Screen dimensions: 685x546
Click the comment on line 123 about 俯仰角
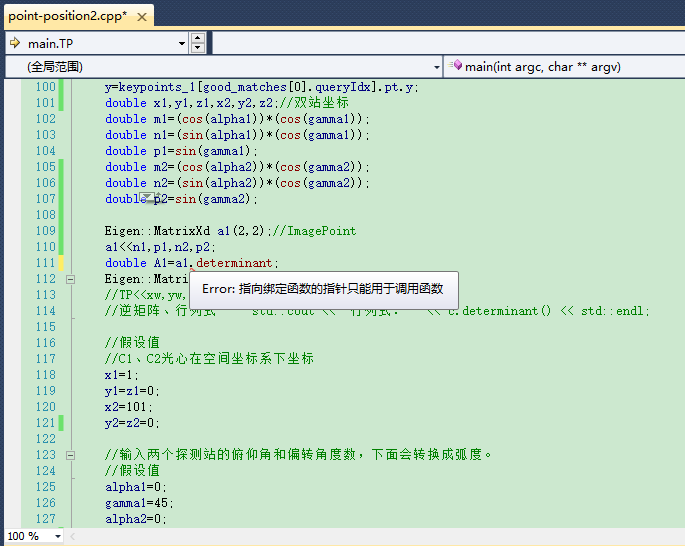[x=299, y=455]
